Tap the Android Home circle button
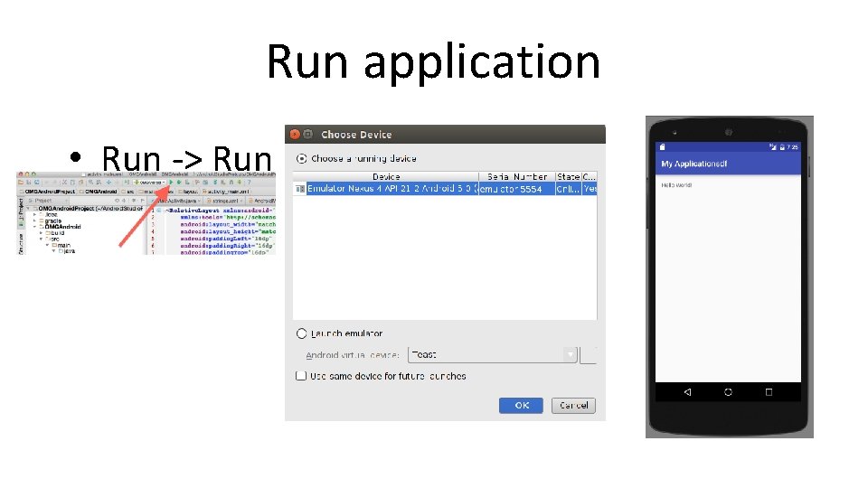The height and width of the screenshot is (488, 868). point(728,391)
